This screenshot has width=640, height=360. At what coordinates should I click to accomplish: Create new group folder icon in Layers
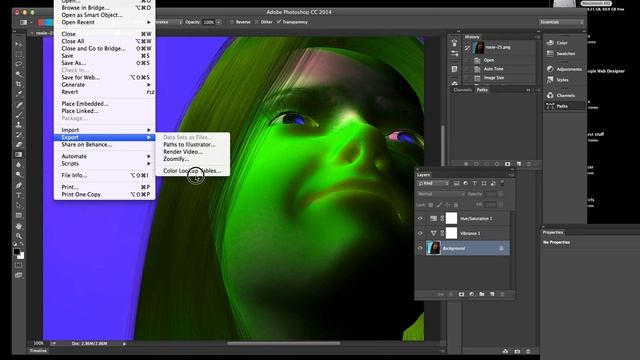coord(482,294)
